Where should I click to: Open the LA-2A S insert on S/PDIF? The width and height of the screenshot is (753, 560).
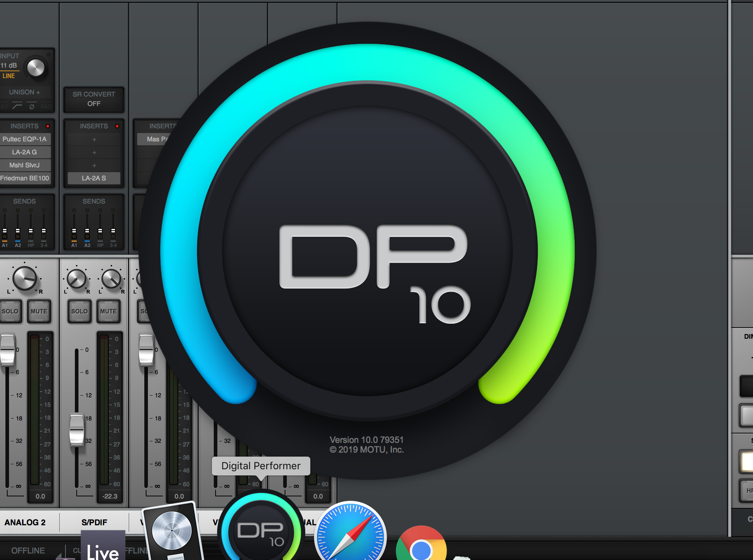(94, 178)
